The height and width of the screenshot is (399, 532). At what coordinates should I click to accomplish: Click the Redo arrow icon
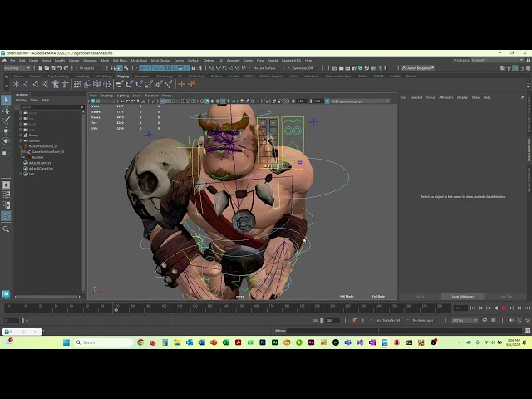coord(66,68)
